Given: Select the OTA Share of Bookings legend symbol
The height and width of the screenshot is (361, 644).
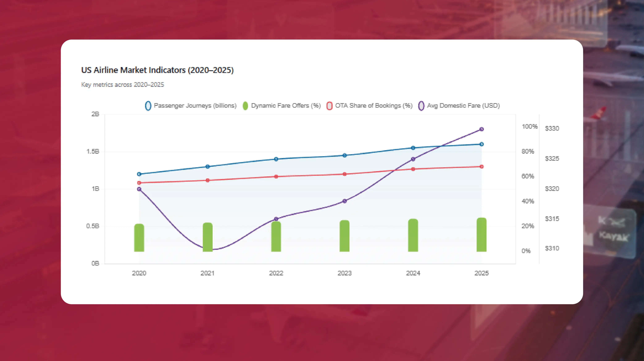Looking at the screenshot, I should (x=330, y=105).
